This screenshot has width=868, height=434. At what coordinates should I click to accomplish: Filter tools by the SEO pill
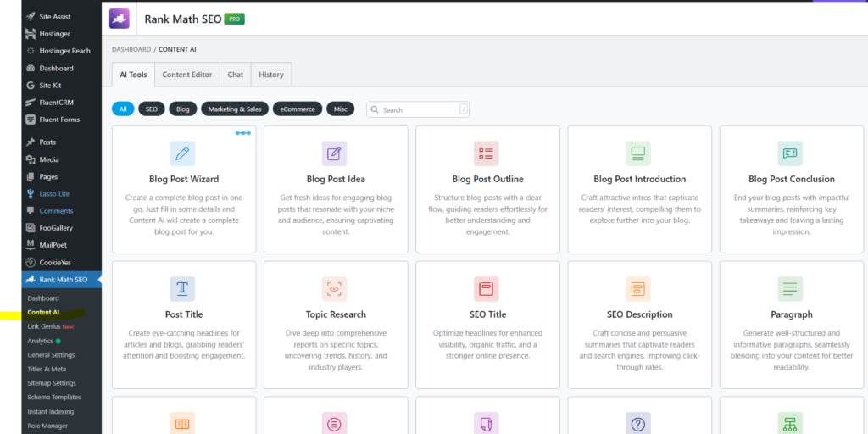[x=152, y=109]
